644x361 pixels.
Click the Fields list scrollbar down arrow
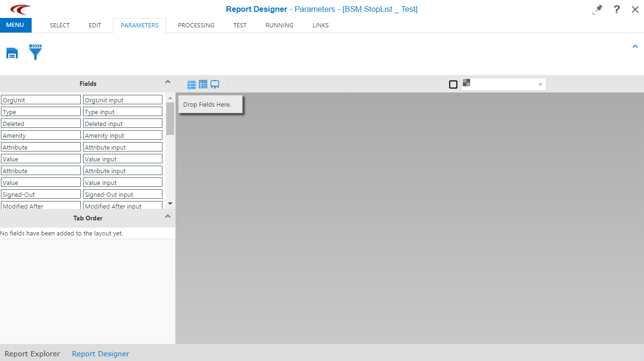pos(169,204)
